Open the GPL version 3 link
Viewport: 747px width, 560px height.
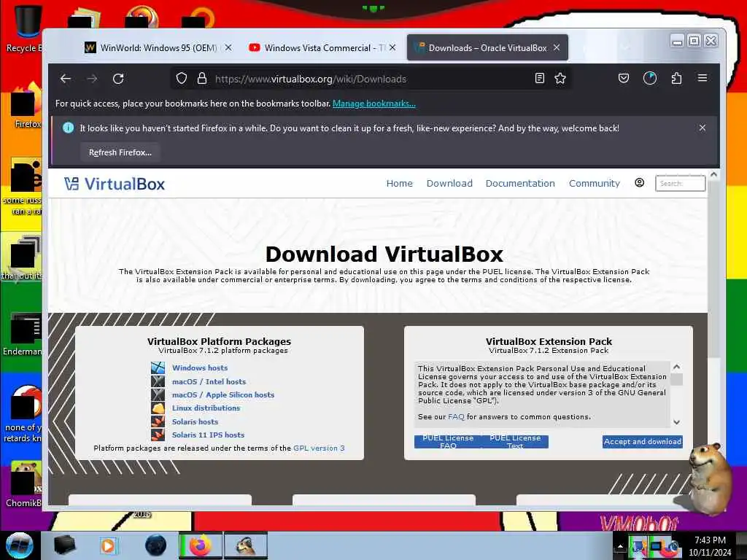click(x=319, y=448)
